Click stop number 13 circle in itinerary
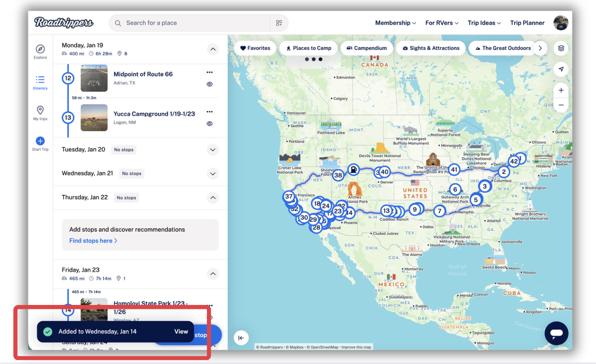 [68, 118]
